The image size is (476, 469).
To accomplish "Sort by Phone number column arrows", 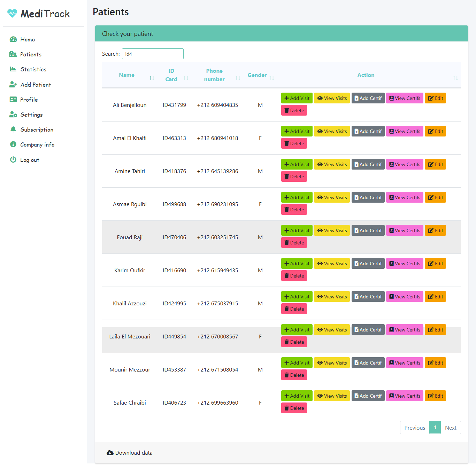I will point(238,78).
